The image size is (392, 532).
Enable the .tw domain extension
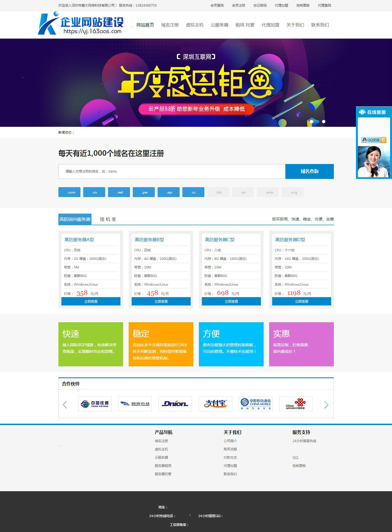click(x=243, y=192)
